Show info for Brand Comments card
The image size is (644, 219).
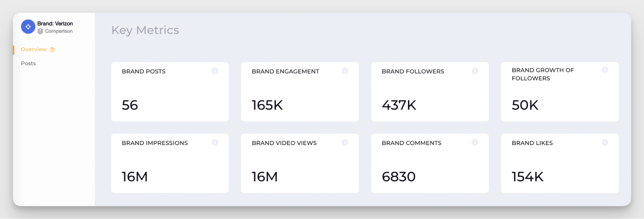tap(475, 142)
